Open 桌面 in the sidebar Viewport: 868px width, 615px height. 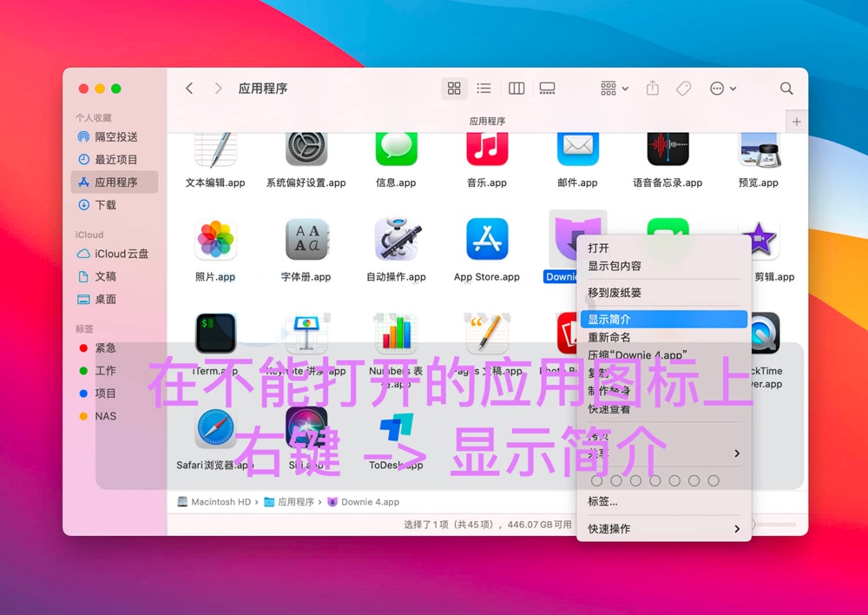[115, 299]
